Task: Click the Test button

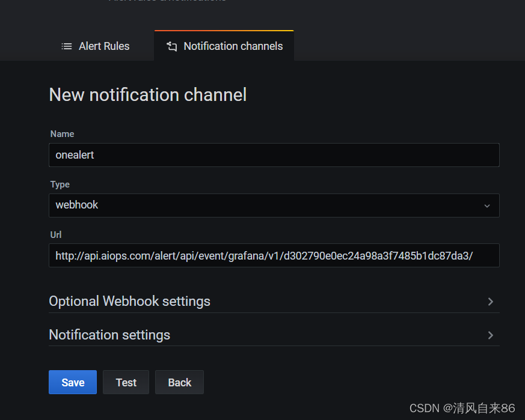Action: [126, 382]
